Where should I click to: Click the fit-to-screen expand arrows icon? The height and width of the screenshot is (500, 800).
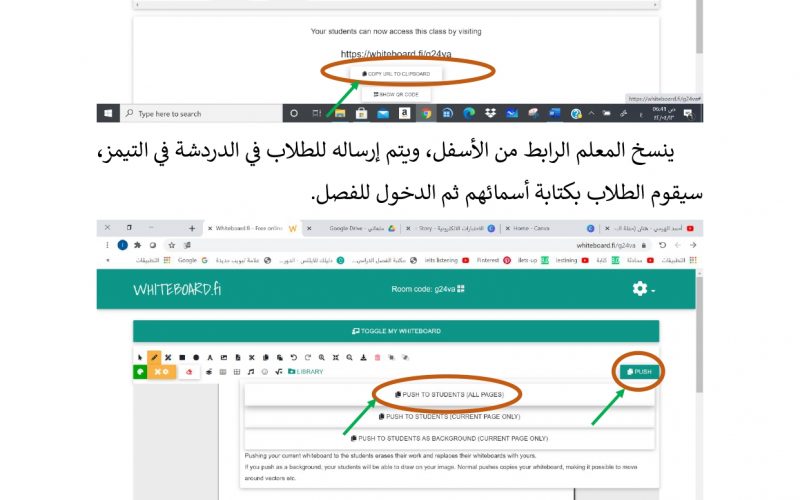coord(336,358)
